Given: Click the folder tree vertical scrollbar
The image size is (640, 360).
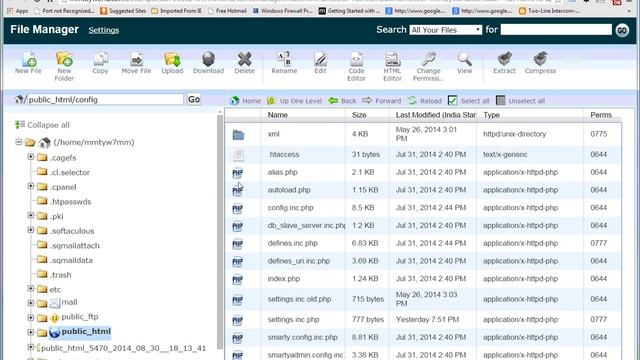Looking at the screenshot, I should point(220,231).
